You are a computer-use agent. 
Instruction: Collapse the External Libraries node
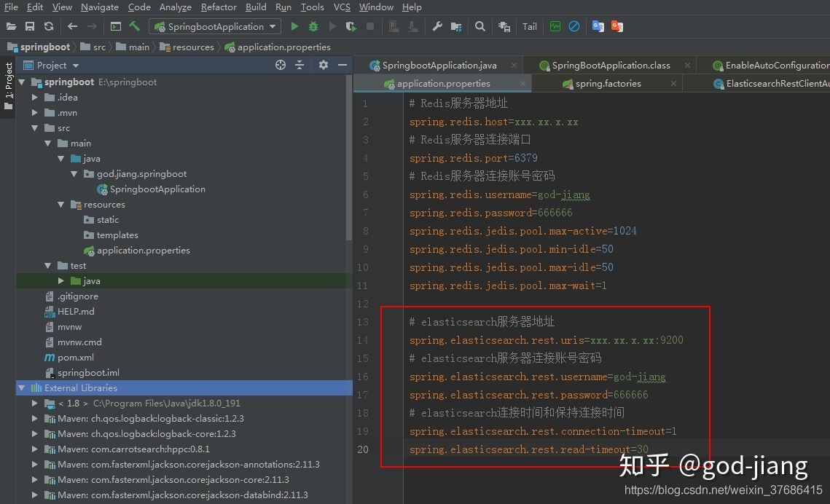point(23,387)
